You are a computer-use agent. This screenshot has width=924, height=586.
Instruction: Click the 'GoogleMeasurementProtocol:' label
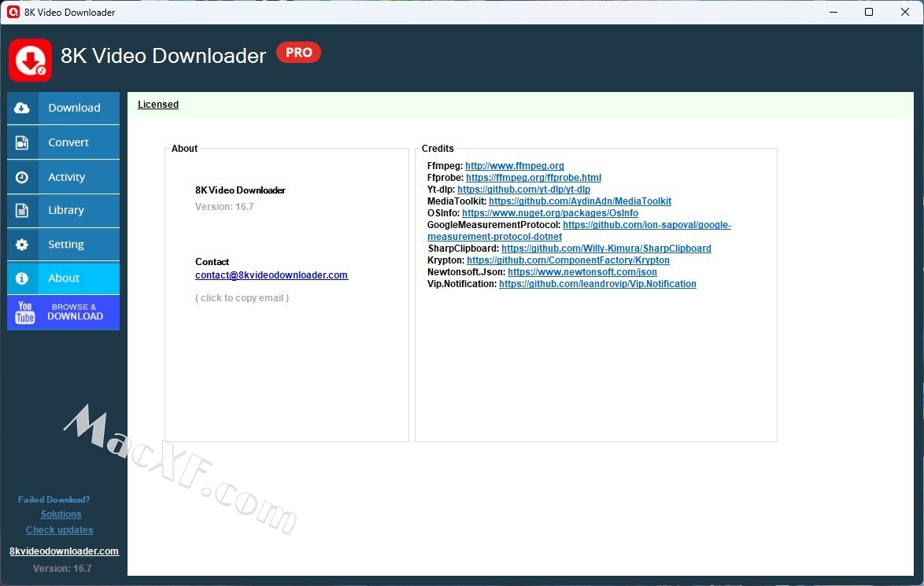click(x=493, y=224)
